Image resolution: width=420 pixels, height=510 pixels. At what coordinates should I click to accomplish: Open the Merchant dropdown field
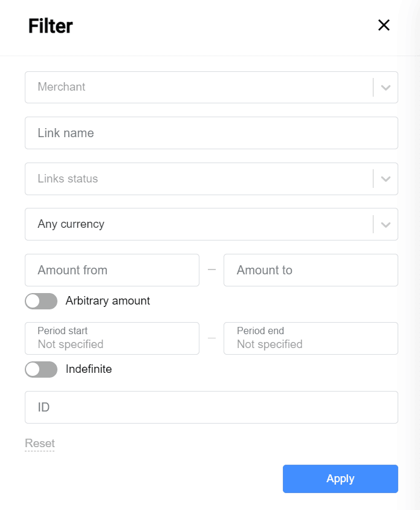point(198,88)
